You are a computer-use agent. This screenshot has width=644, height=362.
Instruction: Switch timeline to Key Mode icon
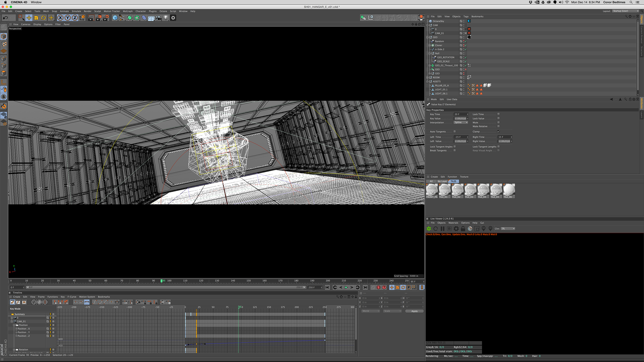12,302
